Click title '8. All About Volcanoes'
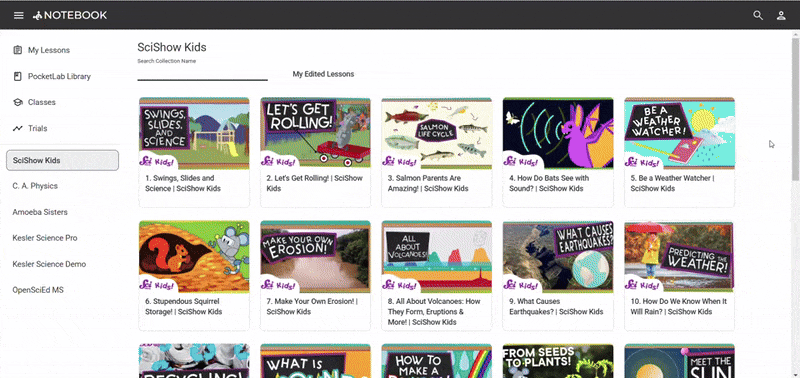This screenshot has height=378, width=800. pos(434,312)
